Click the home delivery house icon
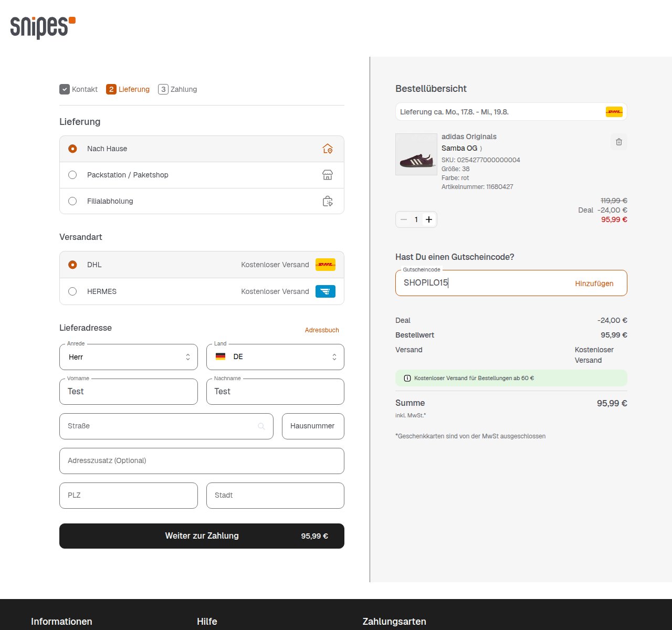672x630 pixels. [328, 149]
